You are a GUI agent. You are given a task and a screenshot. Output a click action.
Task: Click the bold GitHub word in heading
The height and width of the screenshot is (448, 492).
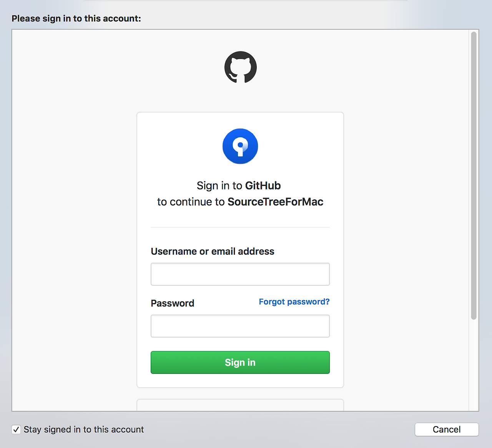[263, 186]
